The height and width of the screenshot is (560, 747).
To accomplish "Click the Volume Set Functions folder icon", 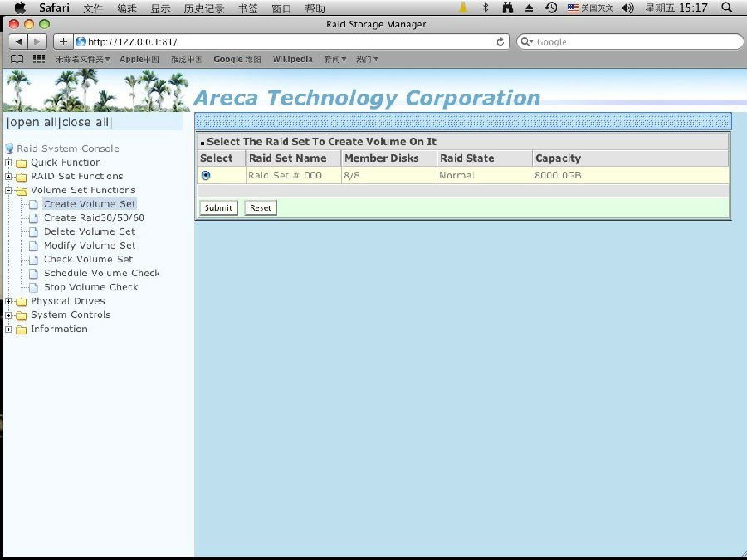I will tap(22, 191).
